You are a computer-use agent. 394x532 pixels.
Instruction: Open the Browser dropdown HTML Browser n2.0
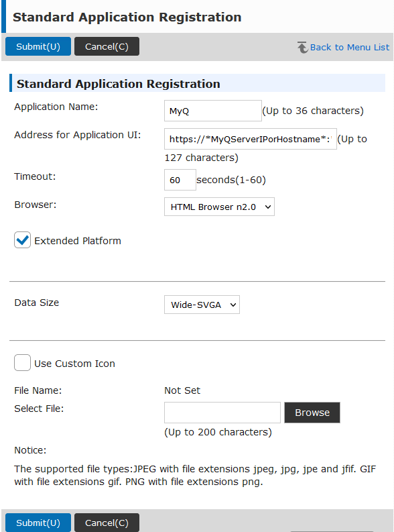point(219,207)
